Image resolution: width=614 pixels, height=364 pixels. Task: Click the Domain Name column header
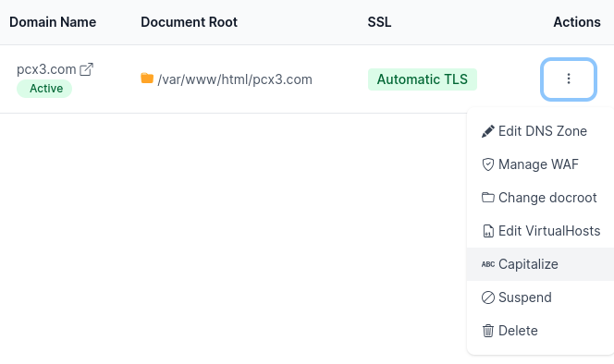tap(53, 22)
